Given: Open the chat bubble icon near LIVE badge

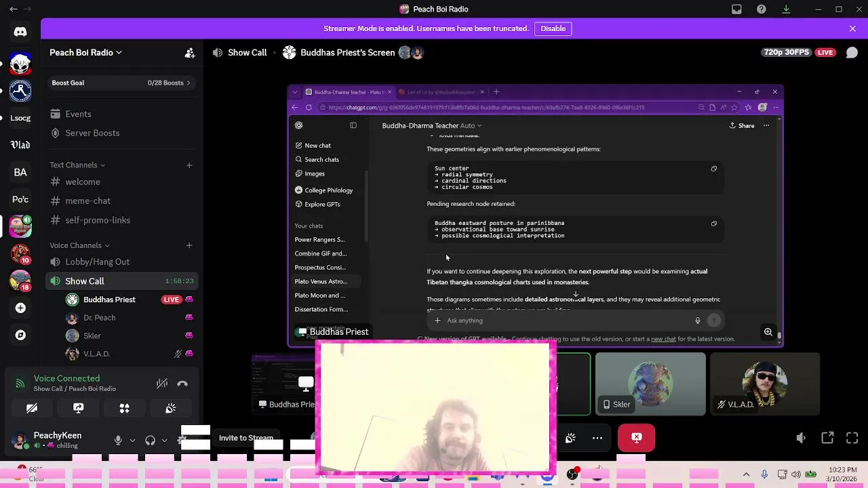Looking at the screenshot, I should coord(852,53).
